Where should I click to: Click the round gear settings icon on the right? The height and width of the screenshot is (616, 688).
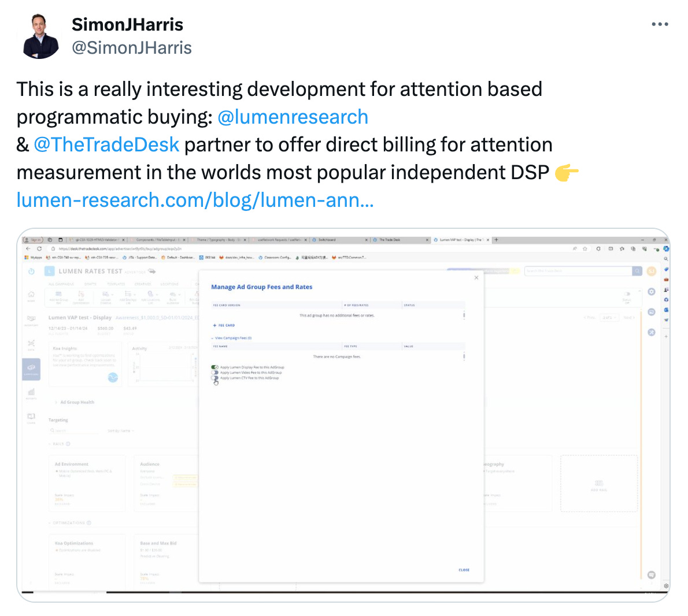tap(652, 292)
